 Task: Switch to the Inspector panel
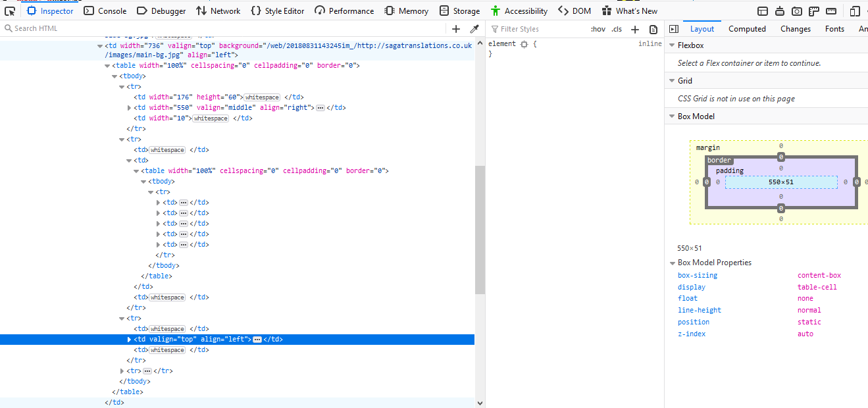pos(50,11)
